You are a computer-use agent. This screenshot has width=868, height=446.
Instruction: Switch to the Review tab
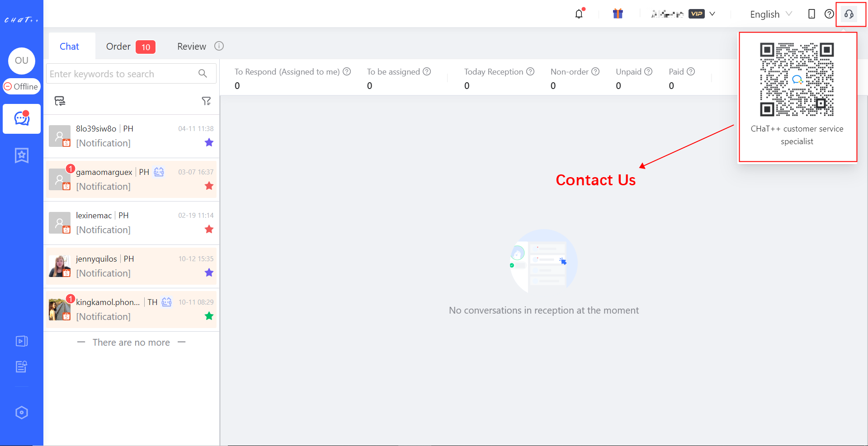(x=191, y=46)
